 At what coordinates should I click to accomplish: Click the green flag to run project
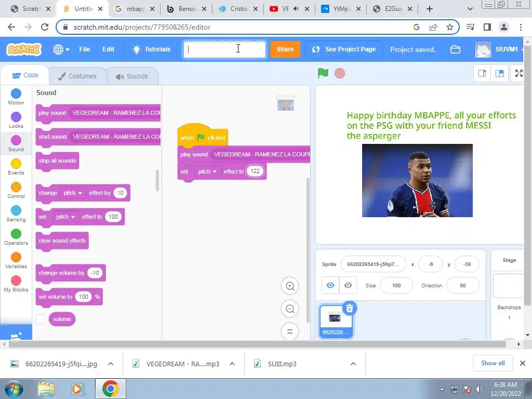323,73
